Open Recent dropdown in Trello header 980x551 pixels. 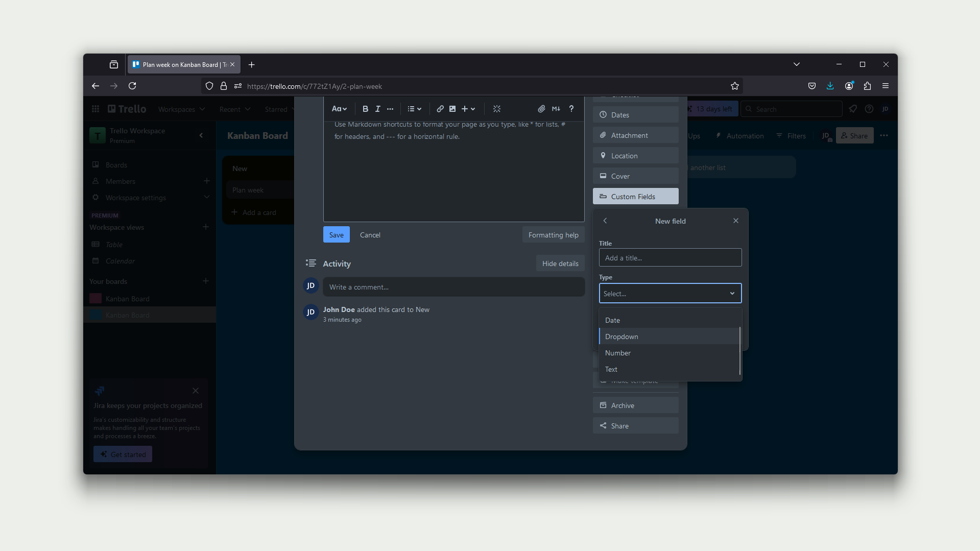pos(234,109)
